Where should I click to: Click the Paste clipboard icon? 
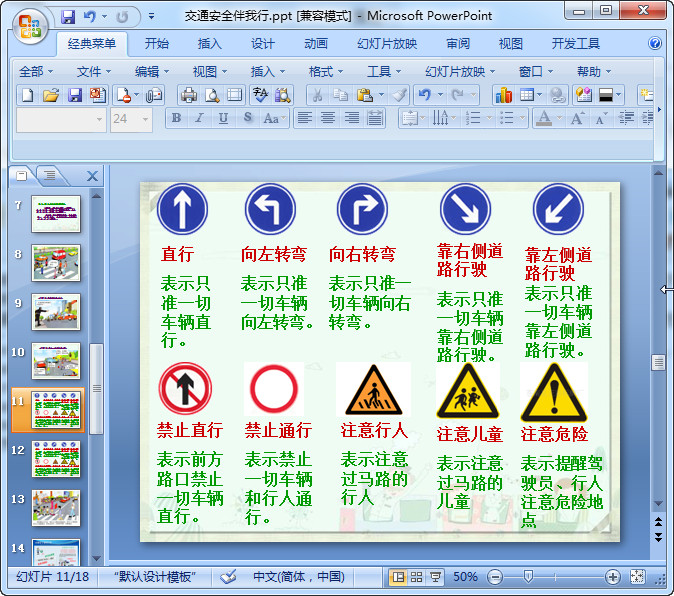pyautogui.click(x=365, y=95)
